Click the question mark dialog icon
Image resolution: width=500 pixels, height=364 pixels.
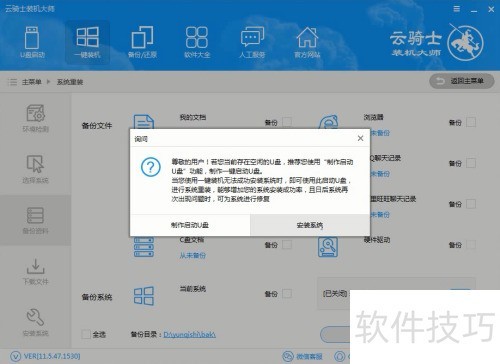[151, 167]
